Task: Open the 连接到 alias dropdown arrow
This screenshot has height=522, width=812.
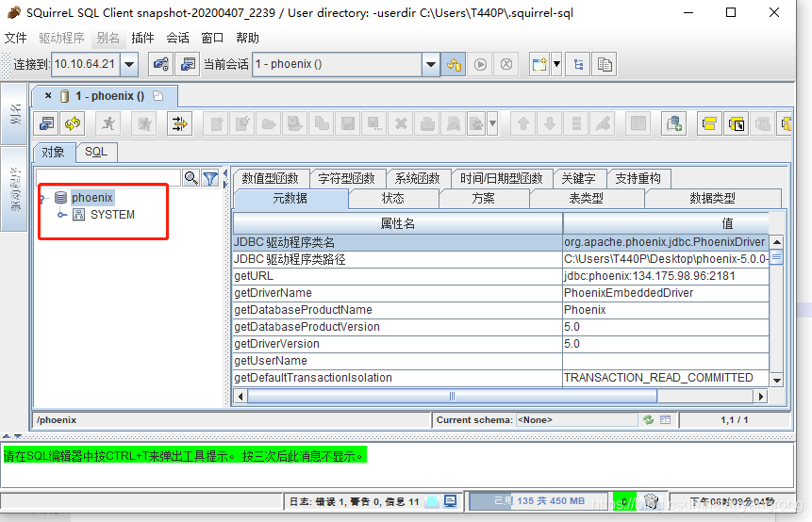Action: pos(129,65)
